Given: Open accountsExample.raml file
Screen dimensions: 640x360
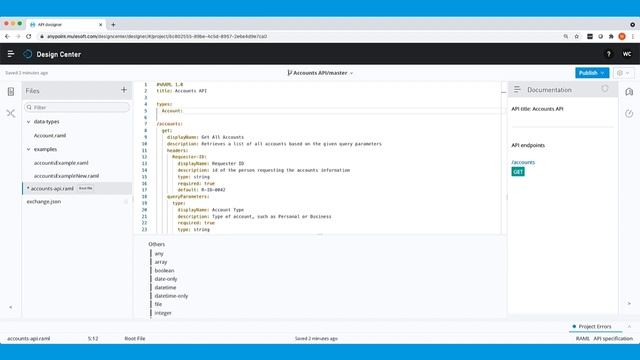Looking at the screenshot, I should click(61, 163).
